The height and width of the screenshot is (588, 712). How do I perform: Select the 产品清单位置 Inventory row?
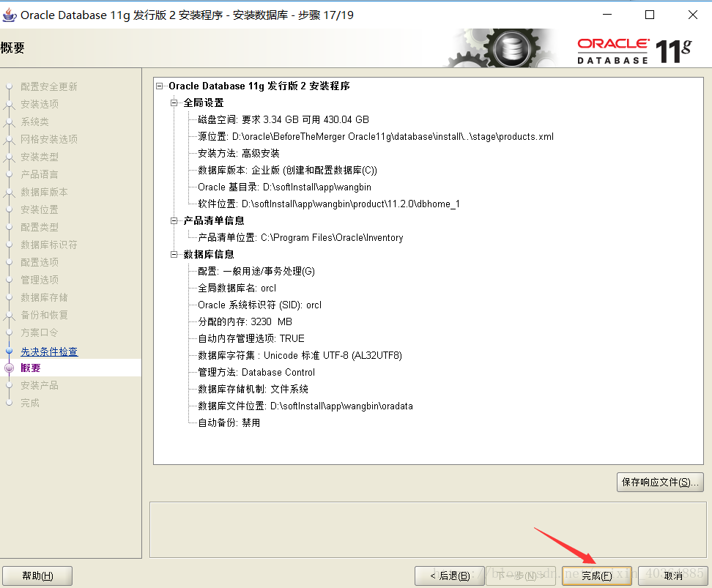pos(300,237)
